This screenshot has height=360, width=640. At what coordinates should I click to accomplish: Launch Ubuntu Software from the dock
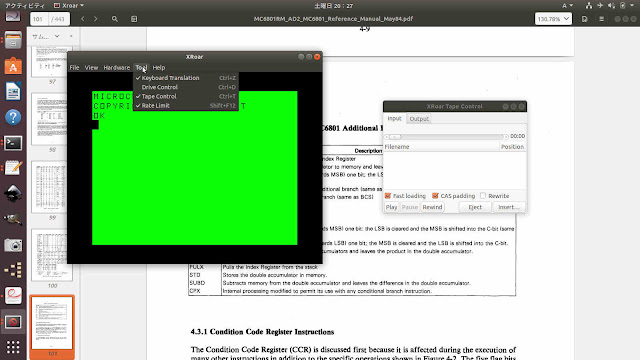(x=13, y=66)
